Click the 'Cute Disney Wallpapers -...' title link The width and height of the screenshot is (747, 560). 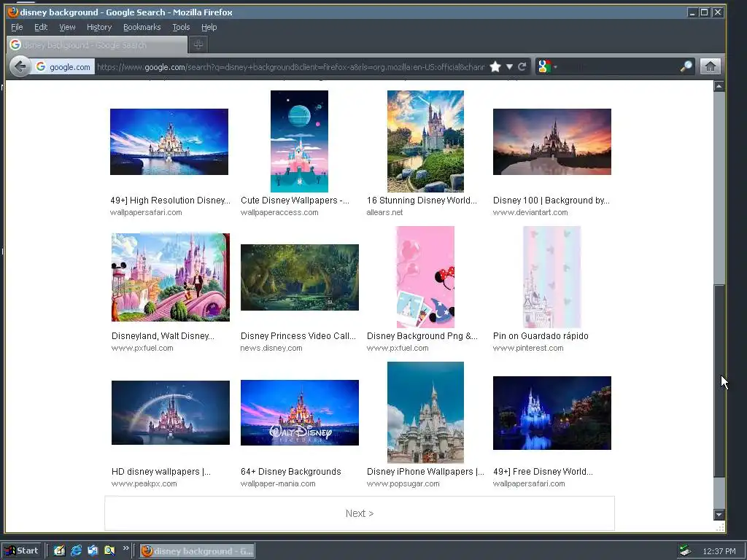(x=295, y=201)
